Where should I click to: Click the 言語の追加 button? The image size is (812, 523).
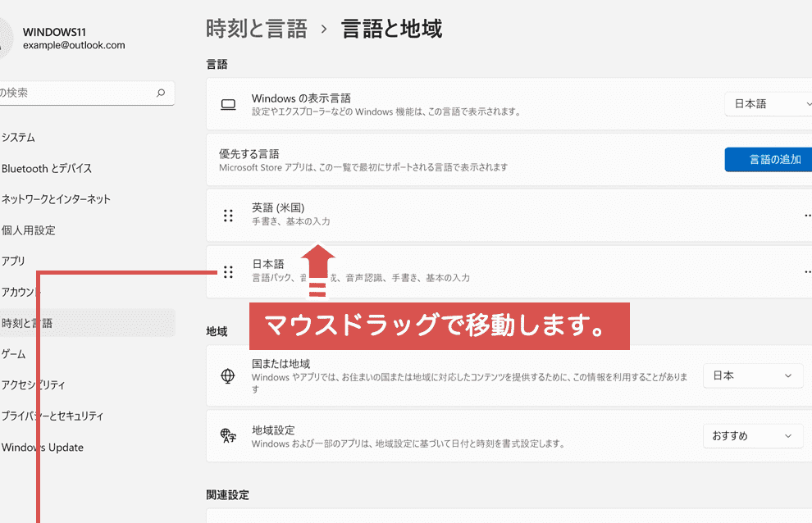[768, 159]
